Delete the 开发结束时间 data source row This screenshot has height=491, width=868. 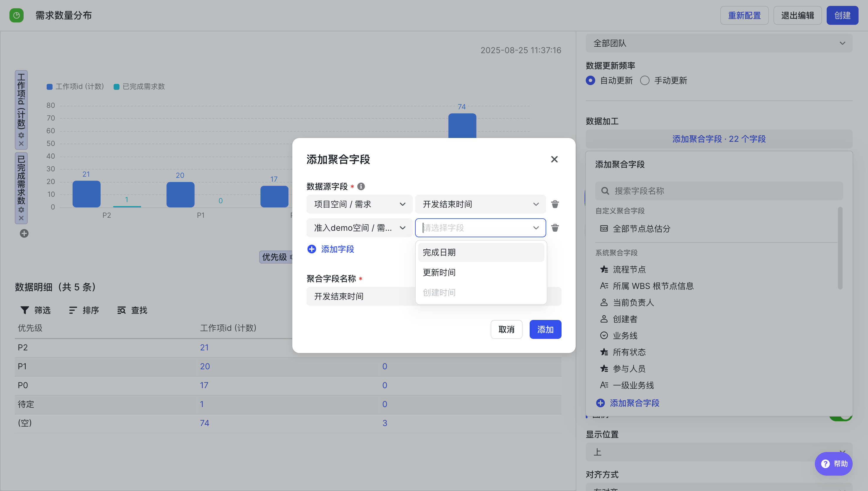pos(555,204)
